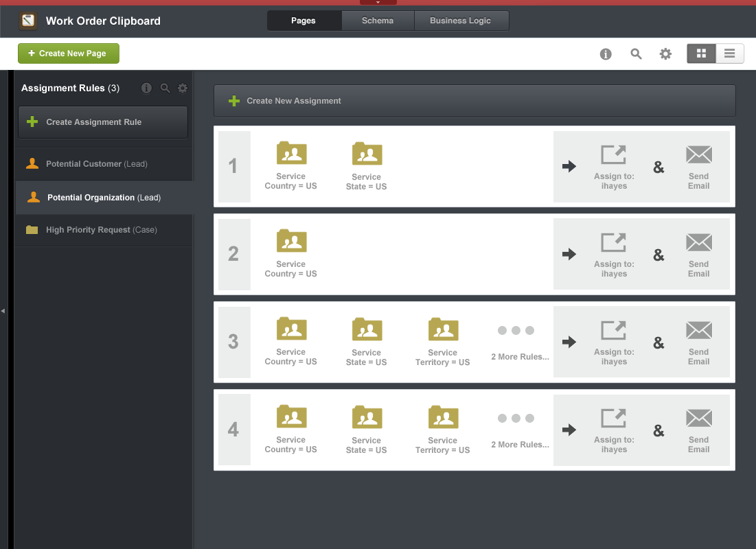Collapse the left sidebar using edge arrow
The image size is (756, 549).
[x=3, y=311]
